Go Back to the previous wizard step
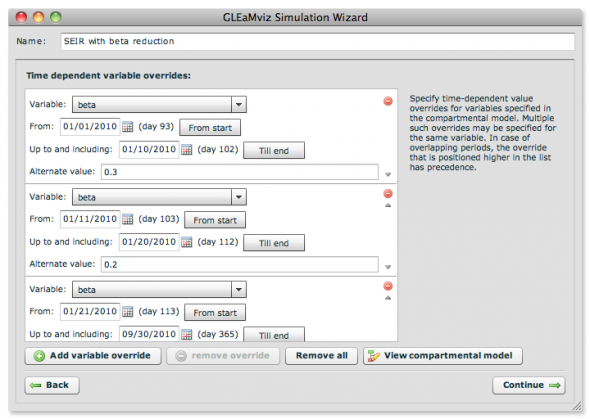This screenshot has width=590, height=419. click(x=52, y=385)
